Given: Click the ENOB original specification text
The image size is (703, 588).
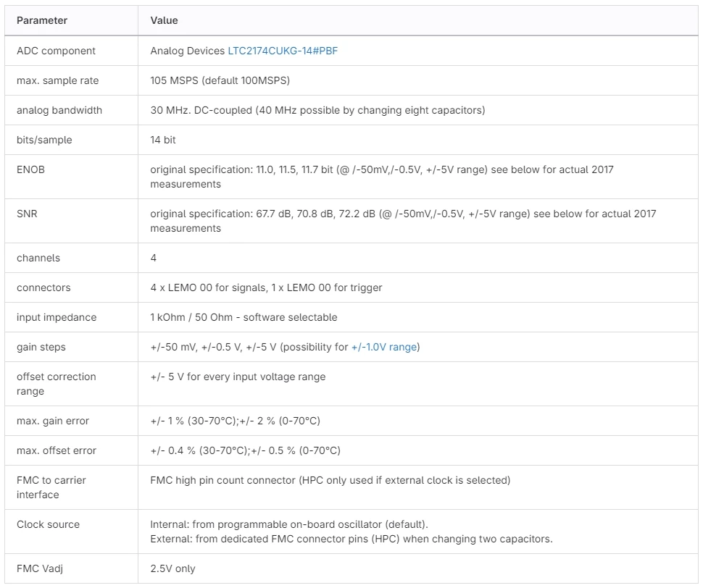Looking at the screenshot, I should click(x=382, y=177).
